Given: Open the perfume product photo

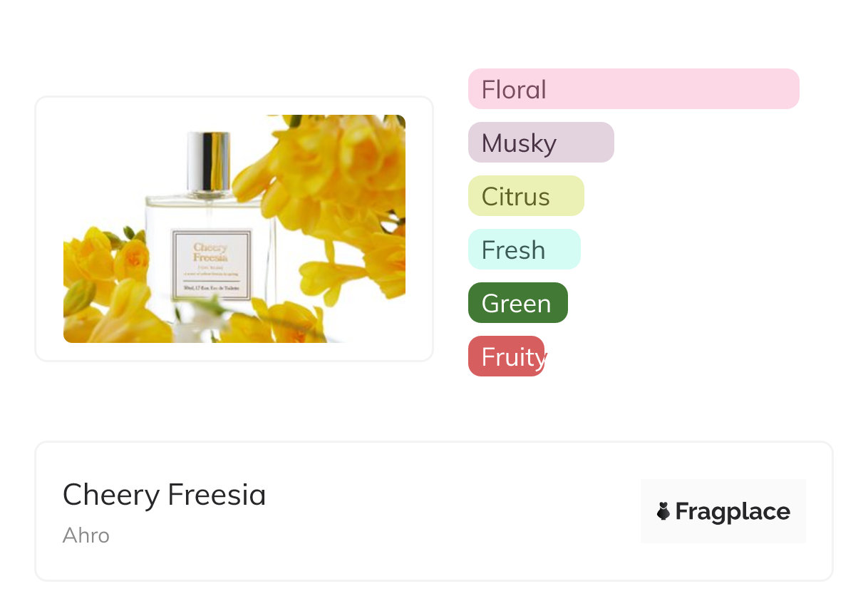Looking at the screenshot, I should [x=234, y=229].
